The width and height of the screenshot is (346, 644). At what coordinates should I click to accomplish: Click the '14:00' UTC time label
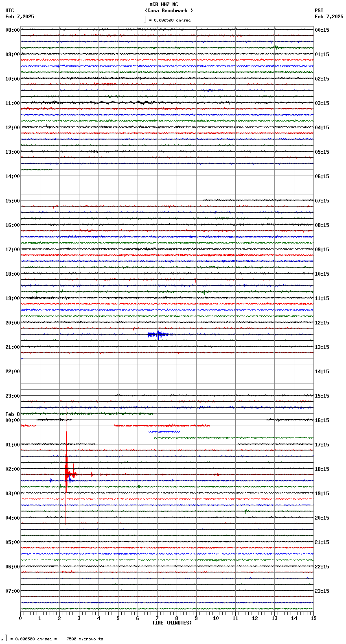pyautogui.click(x=13, y=176)
